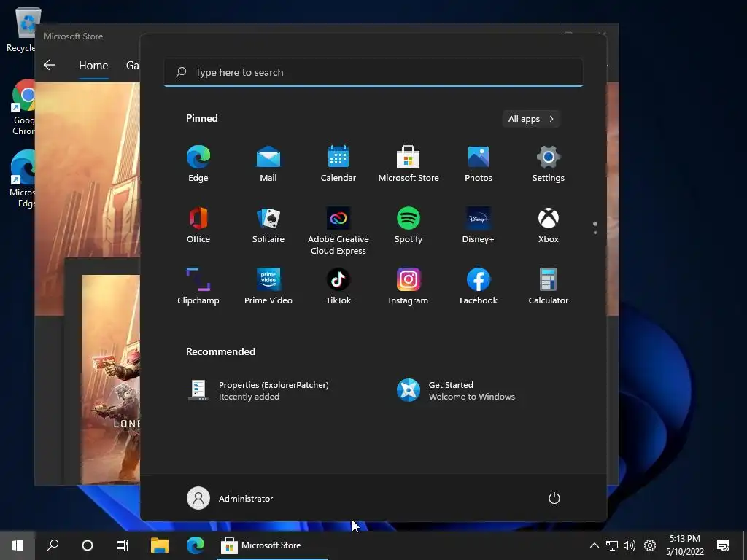The height and width of the screenshot is (560, 747).
Task: Go back in the Microsoft Store window
Action: tap(50, 65)
